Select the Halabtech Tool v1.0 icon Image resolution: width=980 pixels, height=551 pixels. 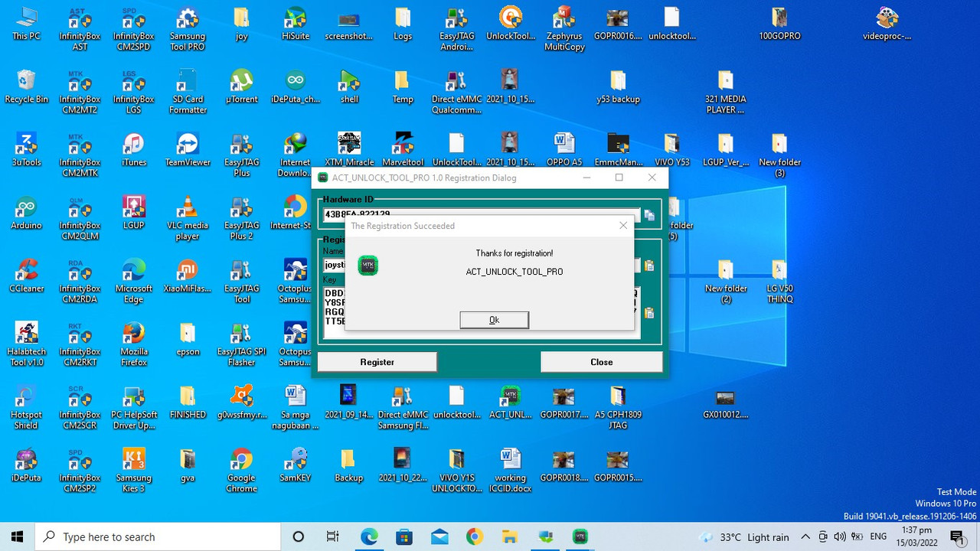[x=26, y=345]
